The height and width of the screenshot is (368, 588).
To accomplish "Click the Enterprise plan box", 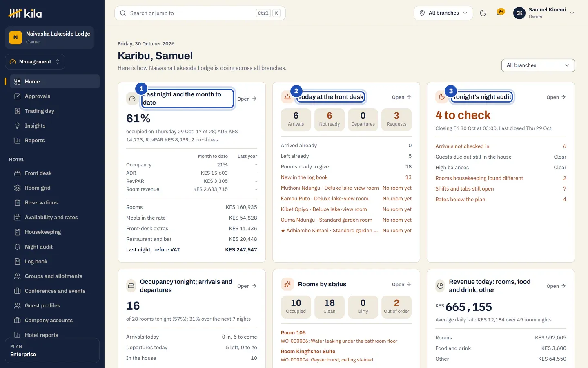I will click(x=52, y=350).
